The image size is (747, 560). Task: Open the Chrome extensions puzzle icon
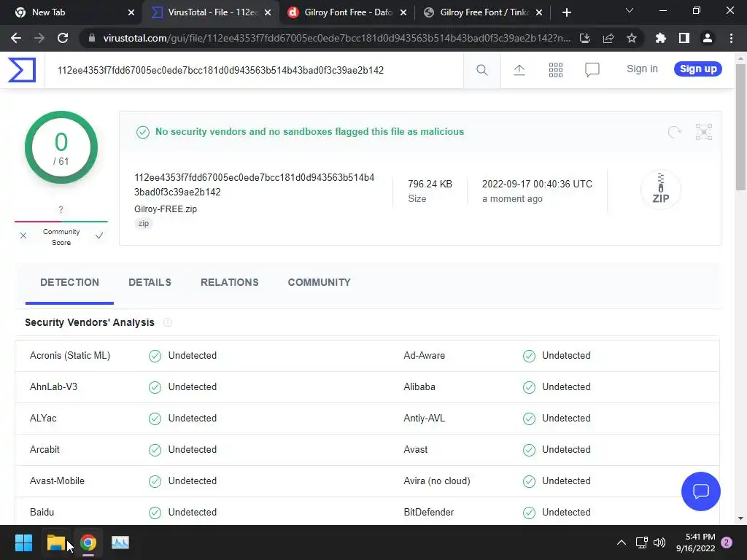[661, 38]
